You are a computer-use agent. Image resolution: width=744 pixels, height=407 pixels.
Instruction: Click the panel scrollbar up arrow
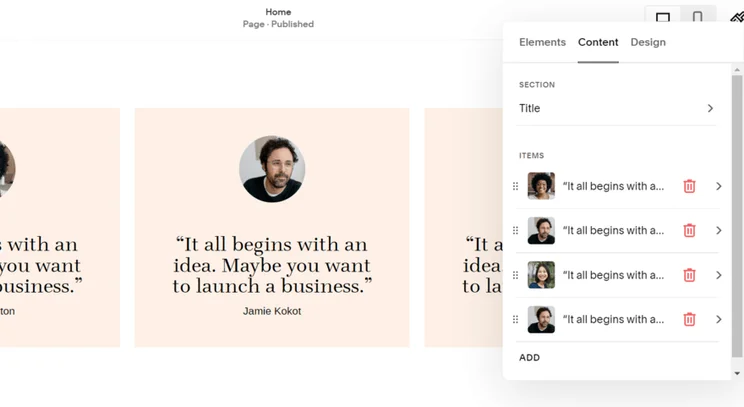[x=737, y=70]
